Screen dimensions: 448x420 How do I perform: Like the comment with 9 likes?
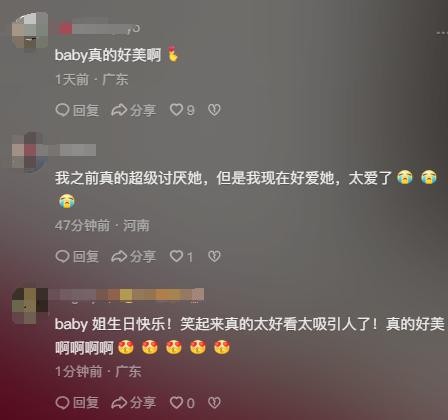pos(182,110)
